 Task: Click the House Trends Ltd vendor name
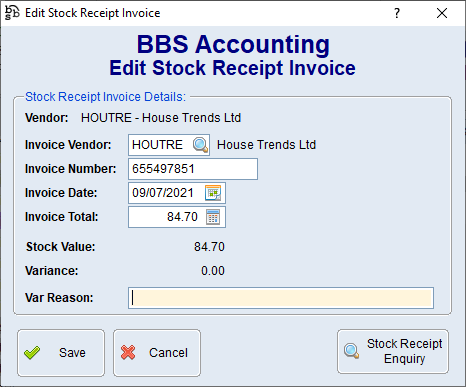[x=266, y=145]
